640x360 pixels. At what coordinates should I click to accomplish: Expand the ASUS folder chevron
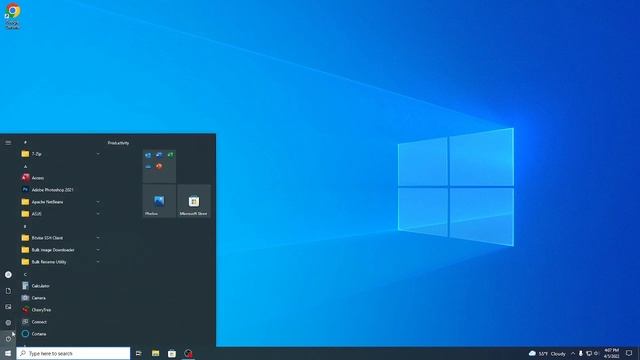tap(98, 214)
